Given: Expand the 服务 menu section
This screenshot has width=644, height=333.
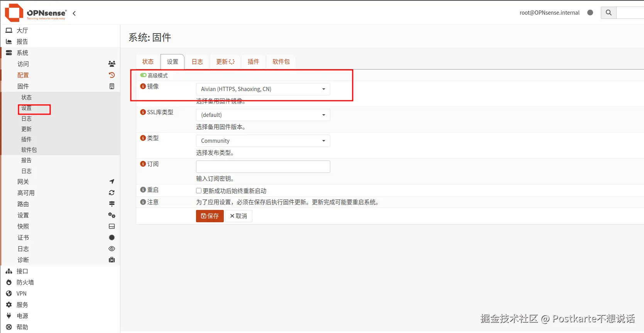Looking at the screenshot, I should click(x=60, y=305).
